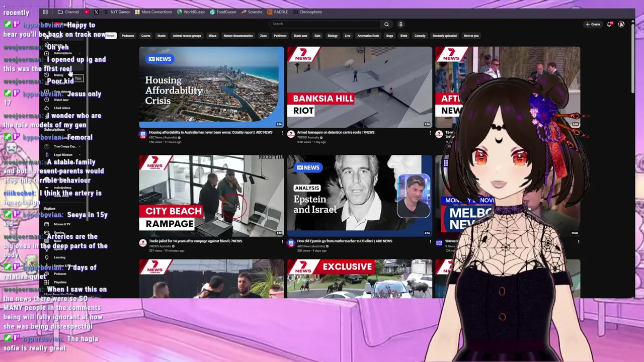Select the New to you chip
Screen dimensions: 644x362
pos(471,36)
